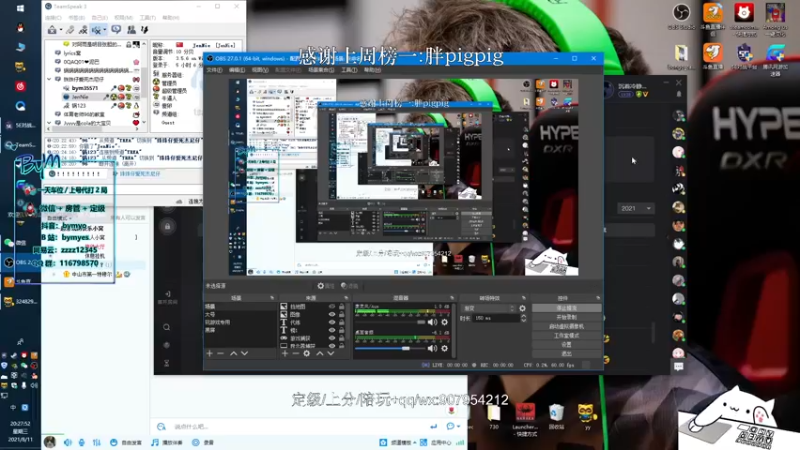Click the OBS 设置 settings button
This screenshot has height=450, width=800.
[566, 344]
